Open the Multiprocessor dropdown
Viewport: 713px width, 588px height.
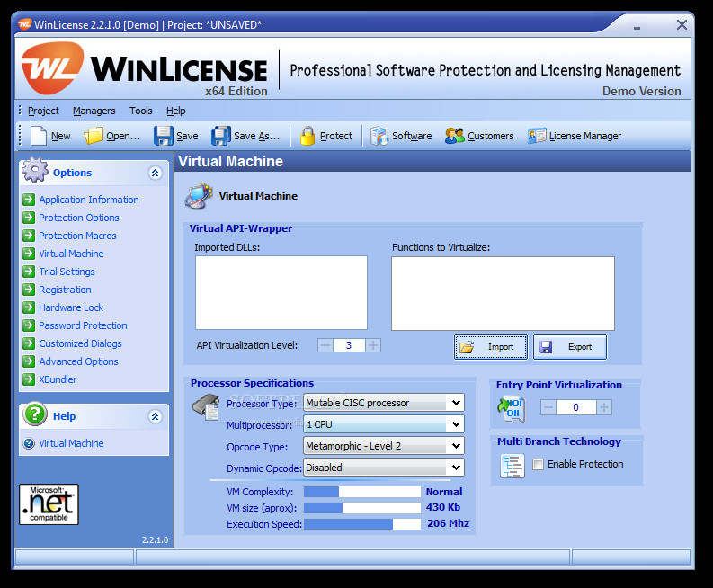pos(384,424)
